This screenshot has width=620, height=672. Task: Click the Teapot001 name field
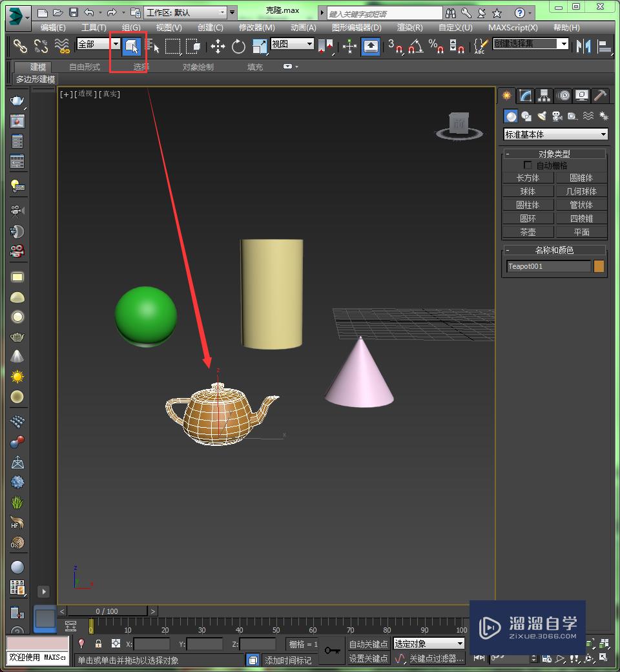pyautogui.click(x=548, y=266)
